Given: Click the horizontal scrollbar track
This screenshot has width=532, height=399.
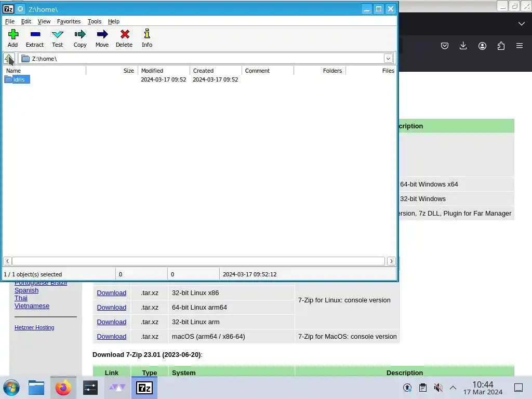Looking at the screenshot, I should (x=198, y=261).
